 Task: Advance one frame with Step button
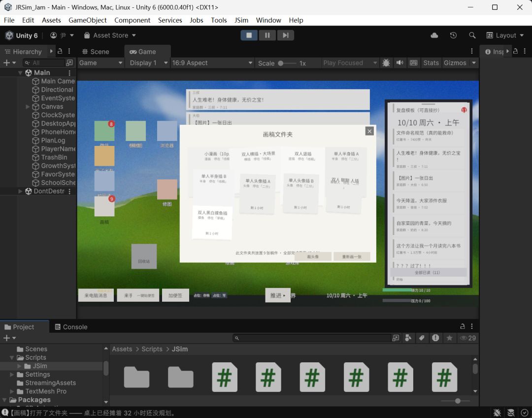pos(286,35)
